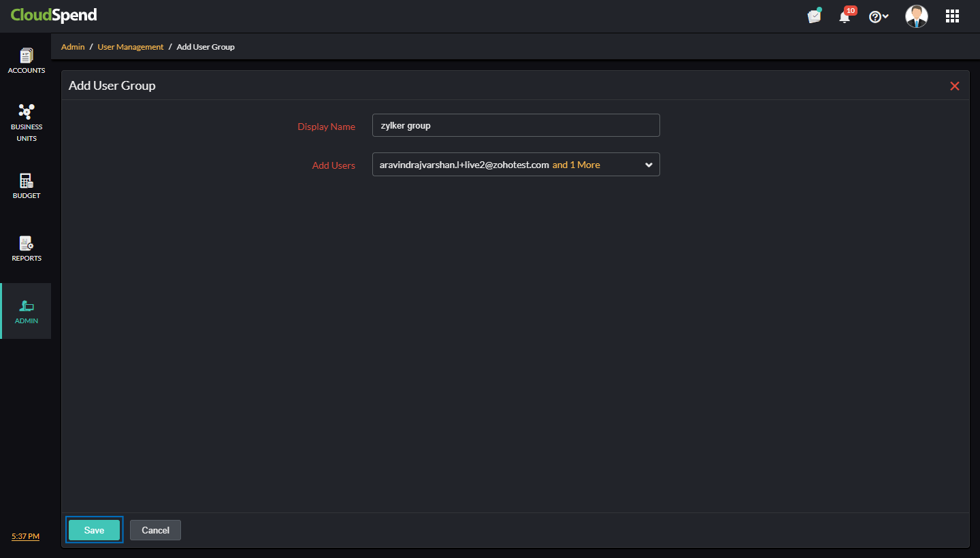Open the apps grid launcher

[x=952, y=16]
